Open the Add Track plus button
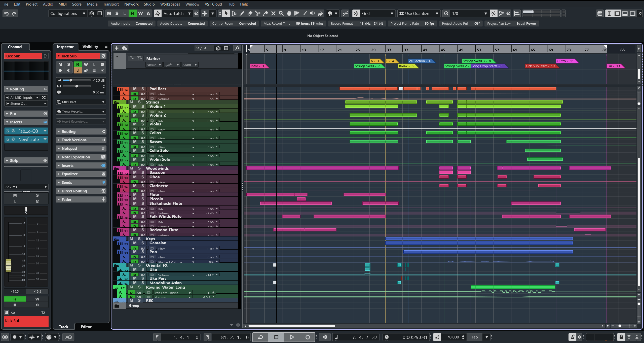644x343 pixels. pos(117,48)
